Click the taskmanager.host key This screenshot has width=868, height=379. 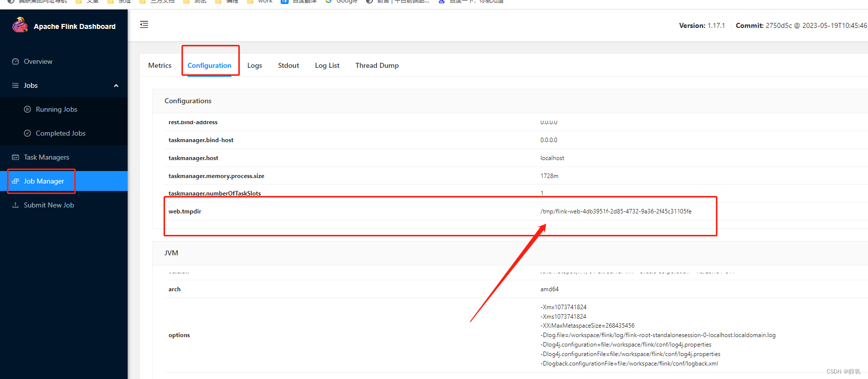coord(193,158)
